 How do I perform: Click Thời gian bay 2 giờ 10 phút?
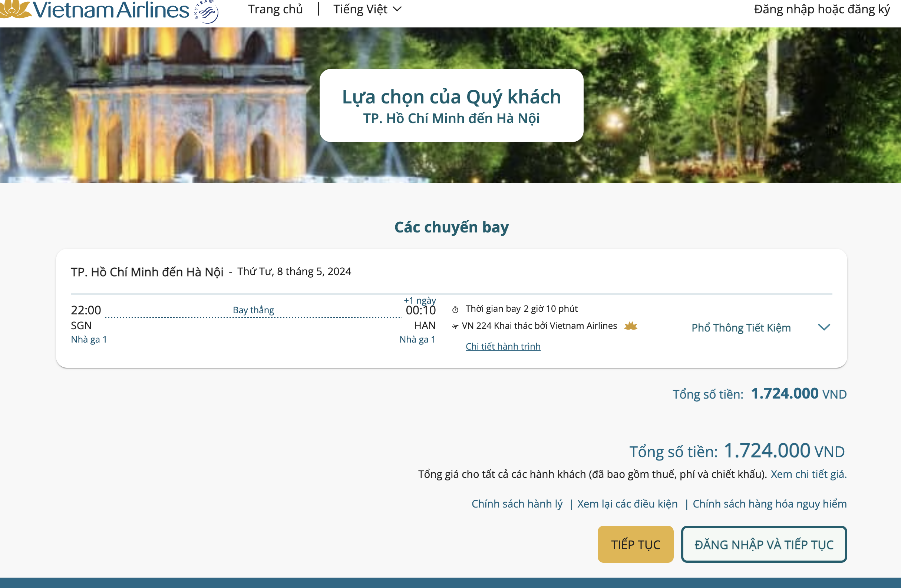point(521,309)
